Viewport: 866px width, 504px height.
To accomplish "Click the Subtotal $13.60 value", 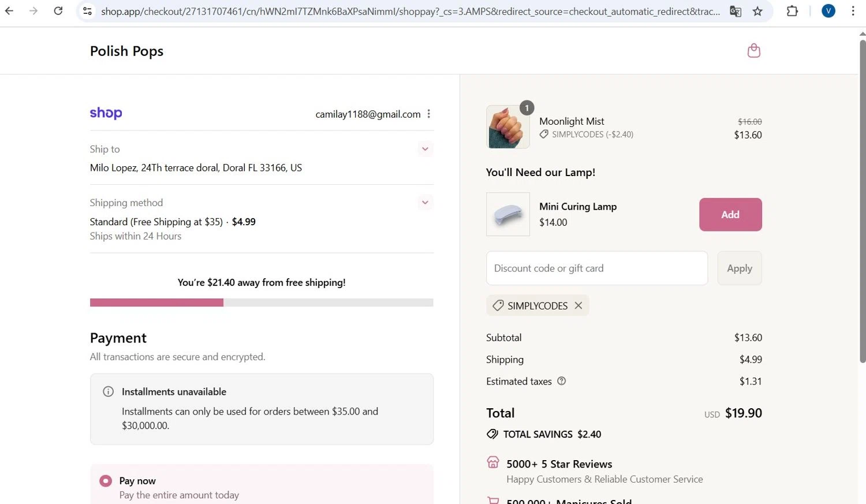I will click(x=748, y=338).
